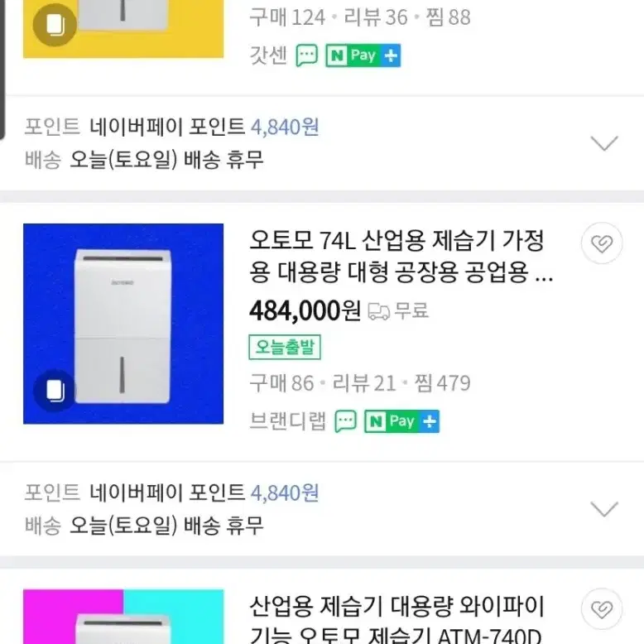Tap 네이버페이 포인트 4,840원 under 브랜디랩
The image size is (644, 644).
[x=204, y=493]
